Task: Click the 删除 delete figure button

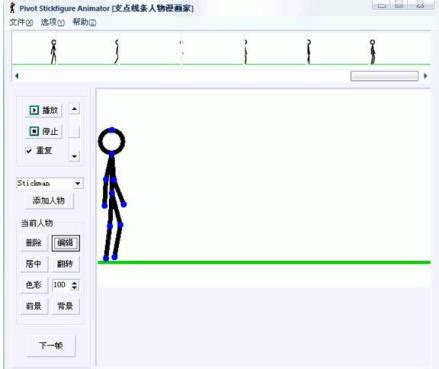Action: click(x=34, y=243)
